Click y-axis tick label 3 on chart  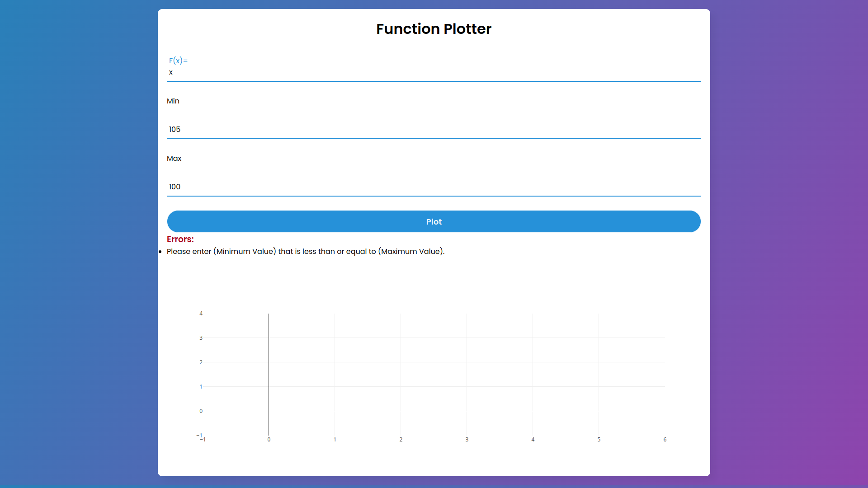[x=201, y=338]
